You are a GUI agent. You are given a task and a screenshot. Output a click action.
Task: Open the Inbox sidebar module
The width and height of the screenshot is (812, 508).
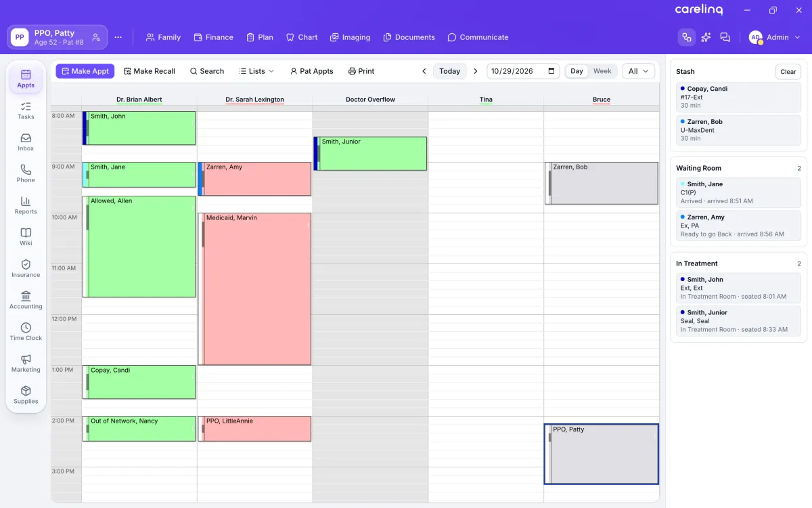[x=26, y=142]
